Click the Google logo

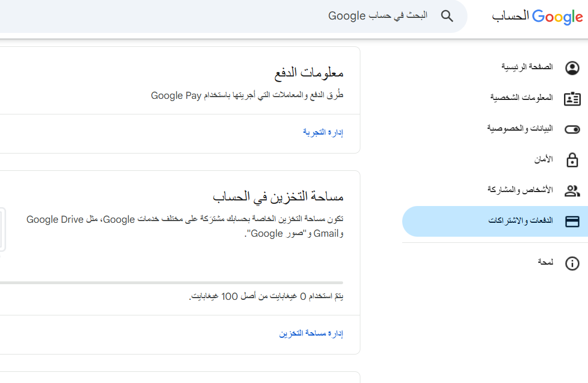[558, 17]
